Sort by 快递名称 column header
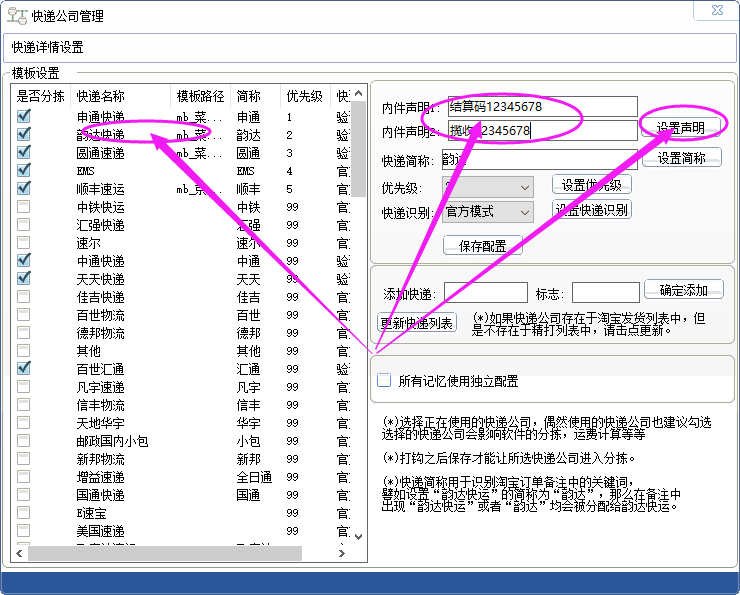740x595 pixels. [x=120, y=96]
